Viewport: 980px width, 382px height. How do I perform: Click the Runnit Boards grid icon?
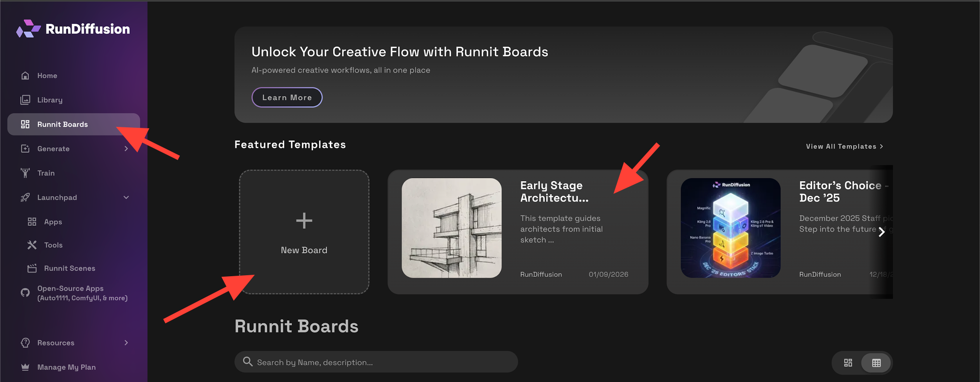(25, 124)
